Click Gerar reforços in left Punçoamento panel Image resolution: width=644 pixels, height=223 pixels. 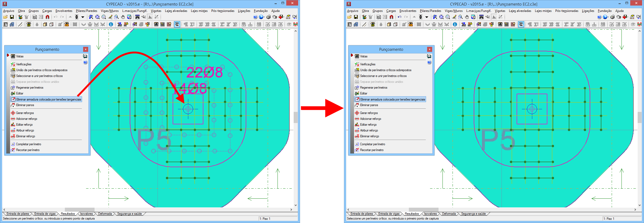[25, 113]
